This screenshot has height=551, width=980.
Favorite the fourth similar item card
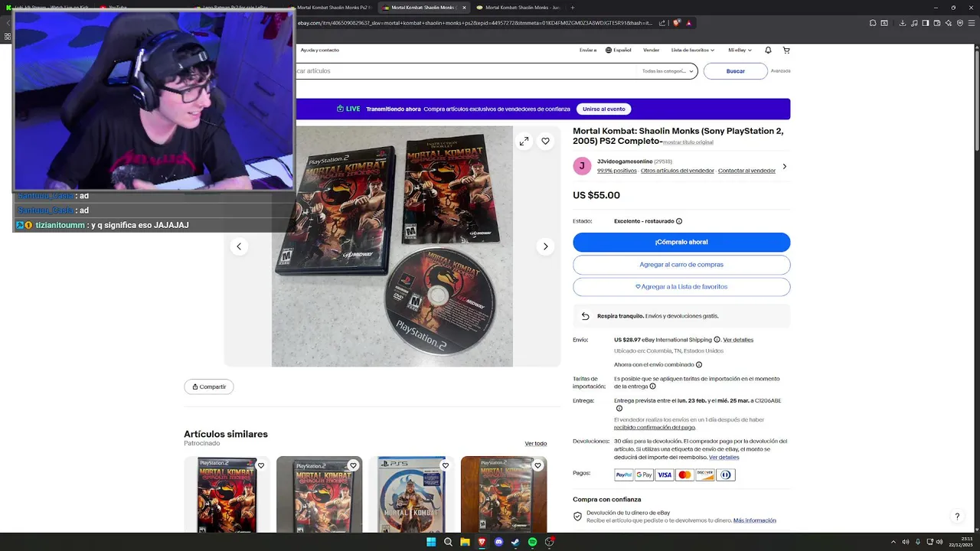coord(537,465)
